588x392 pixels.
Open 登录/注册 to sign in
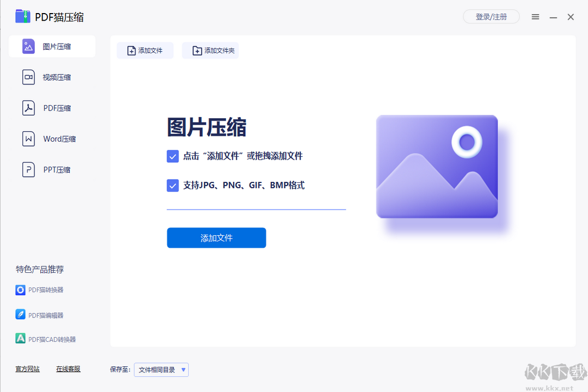coord(491,16)
